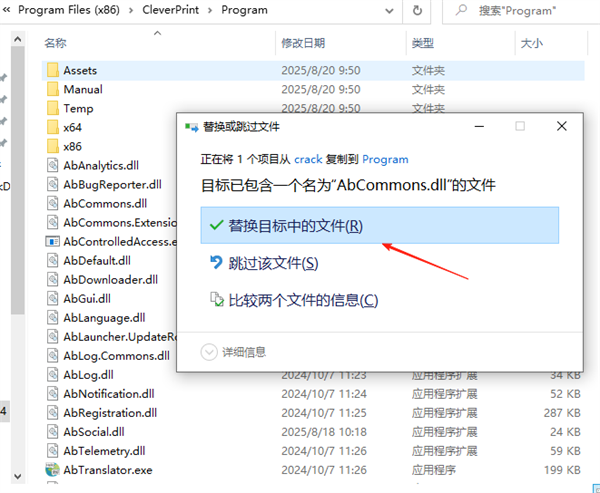Click the AbTranslator.exe application icon
The image size is (600, 493).
pos(52,470)
